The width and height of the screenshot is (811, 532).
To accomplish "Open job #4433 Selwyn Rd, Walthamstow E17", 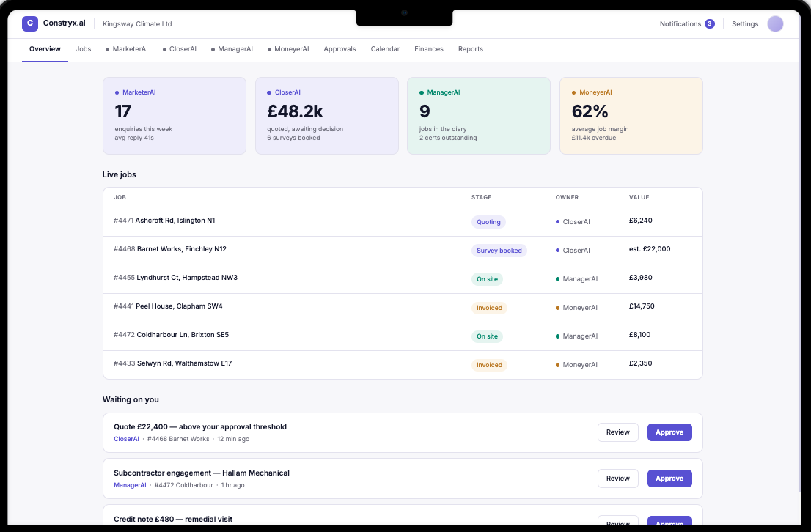I will click(403, 365).
